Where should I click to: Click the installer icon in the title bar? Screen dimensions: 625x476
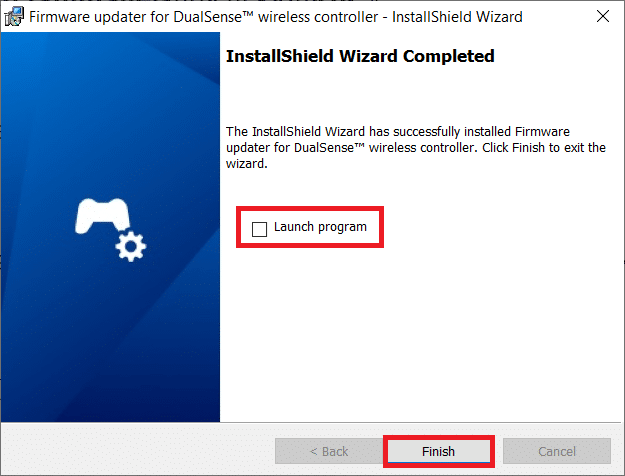[14, 17]
